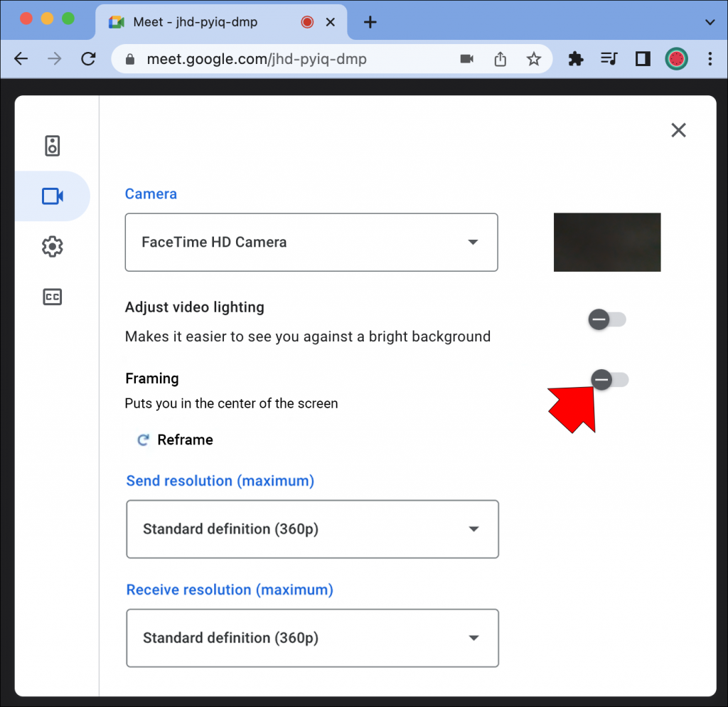Open the FaceTime HD Camera dropdown
The width and height of the screenshot is (728, 707).
(311, 242)
